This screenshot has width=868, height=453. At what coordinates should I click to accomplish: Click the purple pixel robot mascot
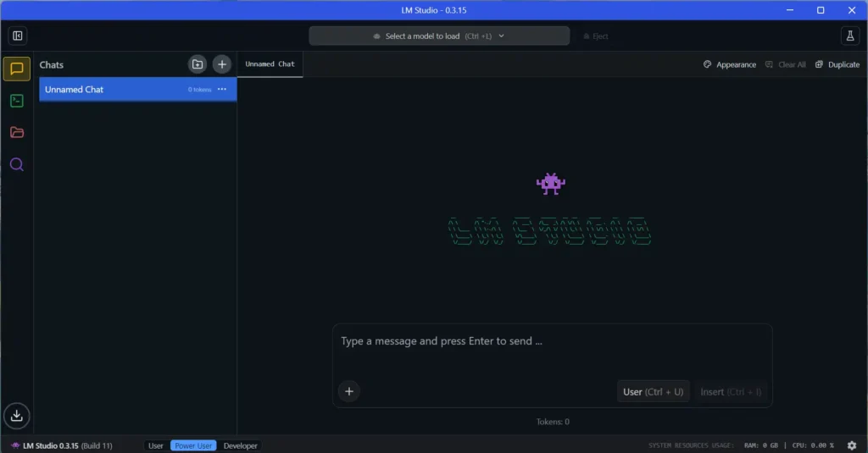[x=550, y=184]
